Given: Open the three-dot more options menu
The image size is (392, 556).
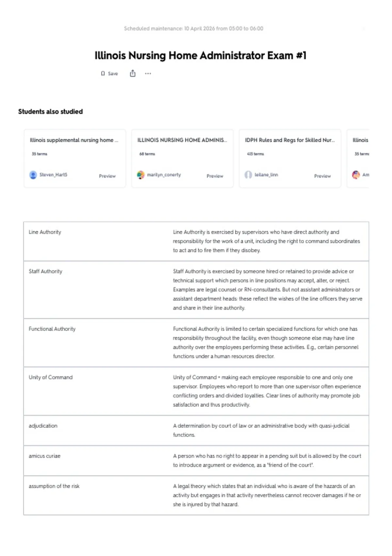Looking at the screenshot, I should tap(148, 74).
